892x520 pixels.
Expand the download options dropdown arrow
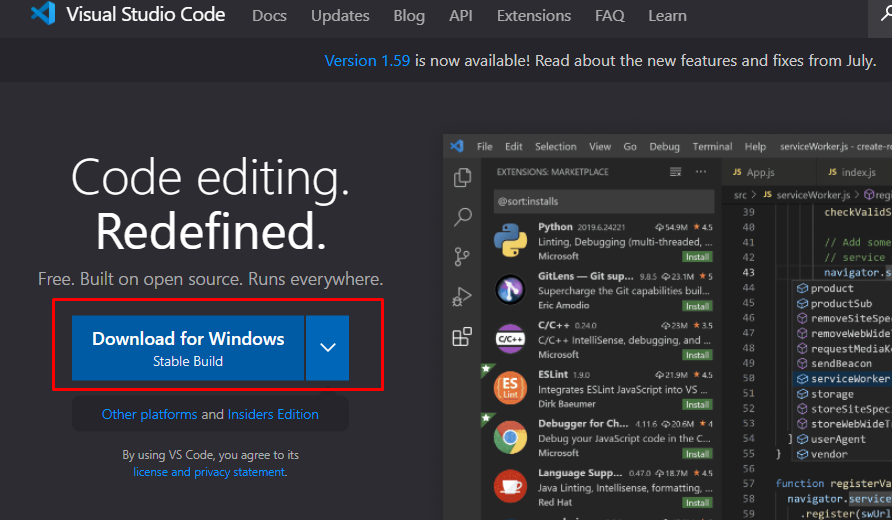click(x=328, y=348)
